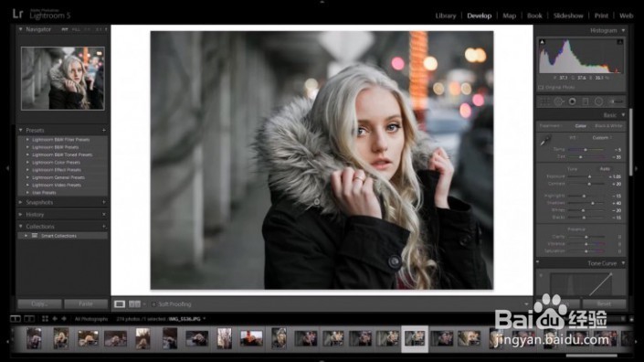Collapse the Tone Curve panel triangle
This screenshot has height=362, width=644.
[x=624, y=263]
